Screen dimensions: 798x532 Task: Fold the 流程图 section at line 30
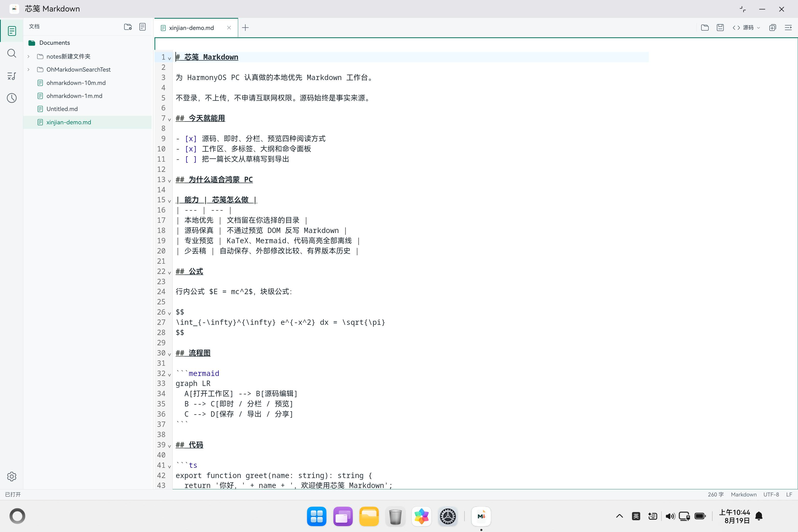pyautogui.click(x=169, y=354)
